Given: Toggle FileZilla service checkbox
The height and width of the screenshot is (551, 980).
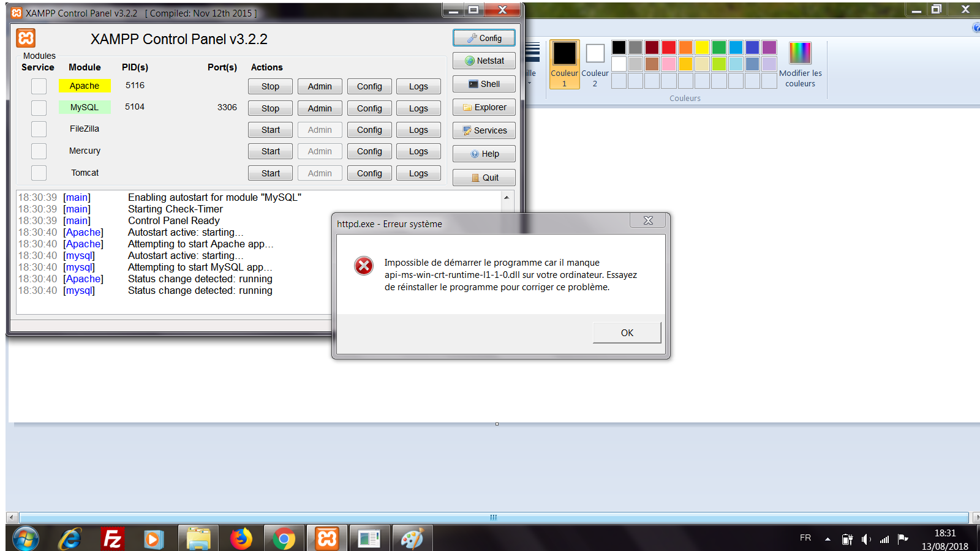Looking at the screenshot, I should 39,129.
